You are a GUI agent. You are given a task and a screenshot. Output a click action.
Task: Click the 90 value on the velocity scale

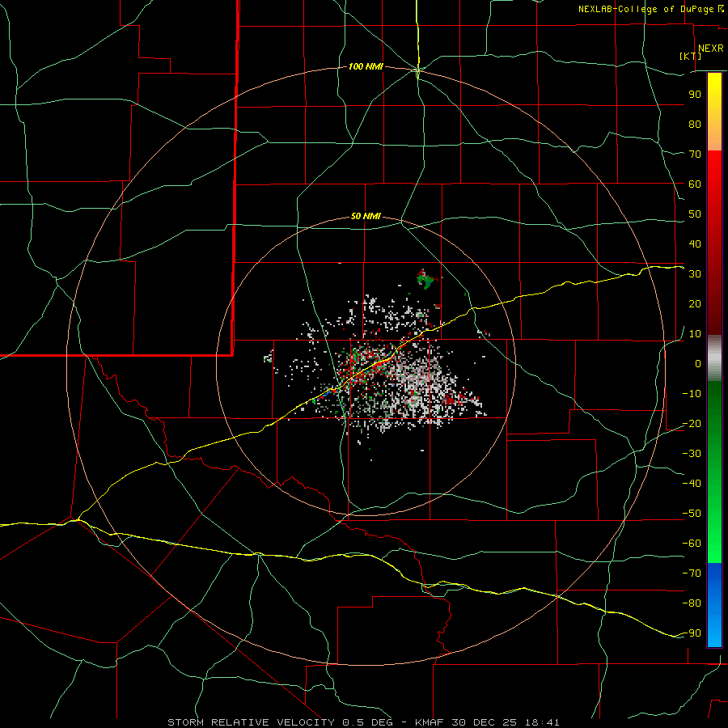point(695,95)
